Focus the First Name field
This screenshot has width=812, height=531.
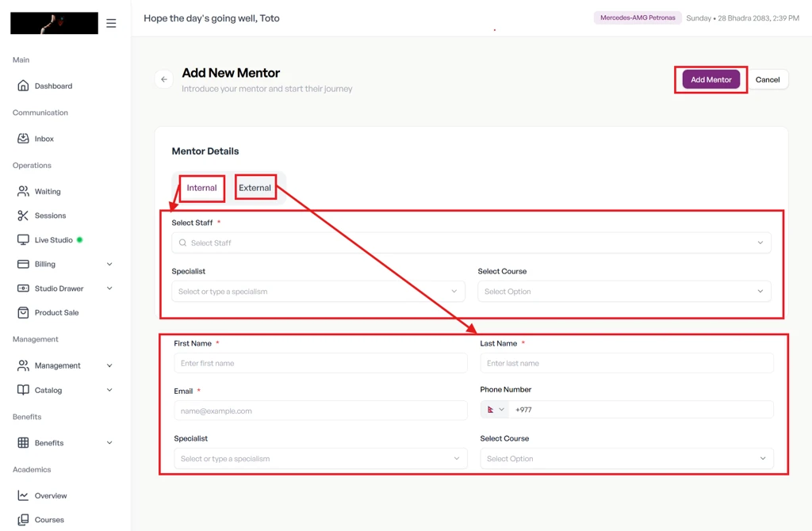(320, 363)
